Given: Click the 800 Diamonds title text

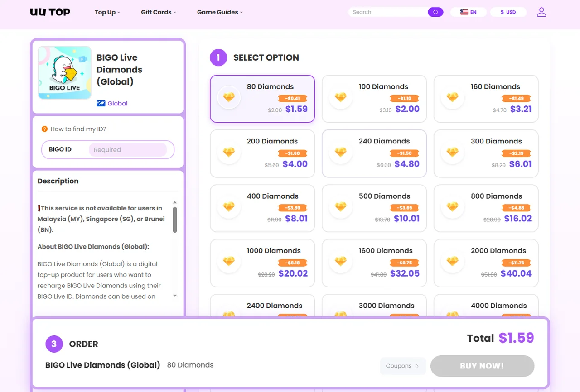Looking at the screenshot, I should pyautogui.click(x=496, y=196).
